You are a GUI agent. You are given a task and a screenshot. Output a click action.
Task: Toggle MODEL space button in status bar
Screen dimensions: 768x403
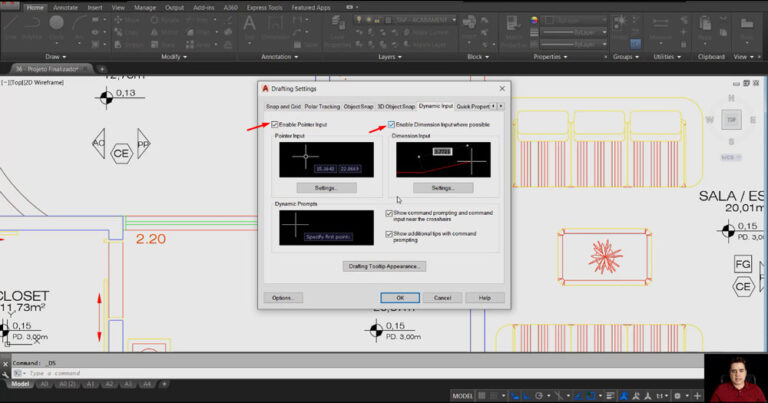click(463, 396)
